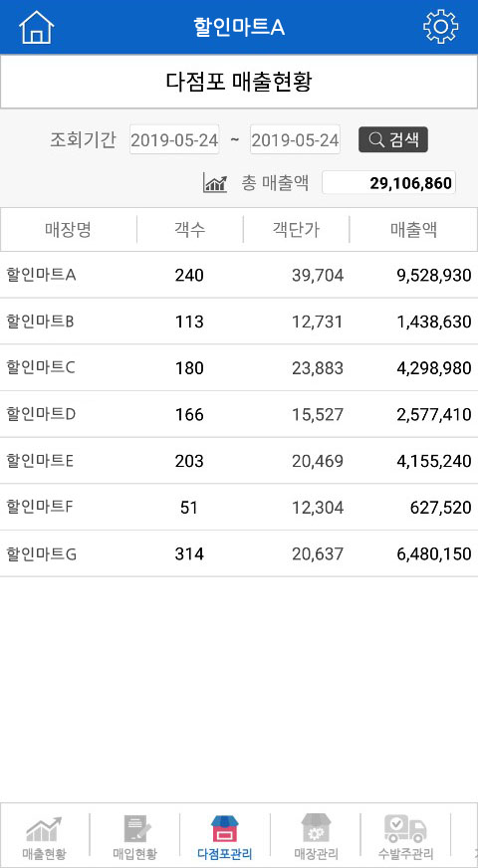The height and width of the screenshot is (868, 478).
Task: Select the 할인마트G store row
Action: pyautogui.click(x=239, y=553)
